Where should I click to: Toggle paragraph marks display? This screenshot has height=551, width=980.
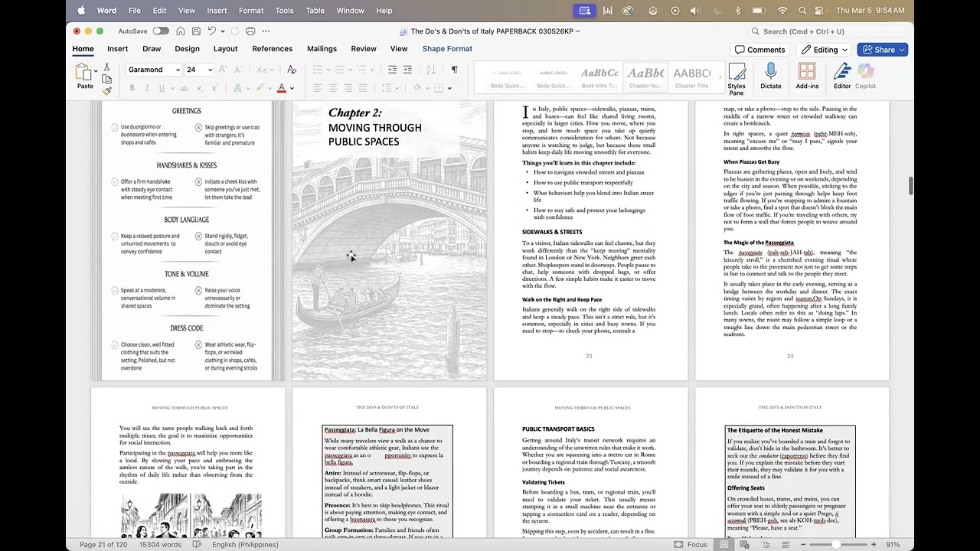click(x=454, y=70)
